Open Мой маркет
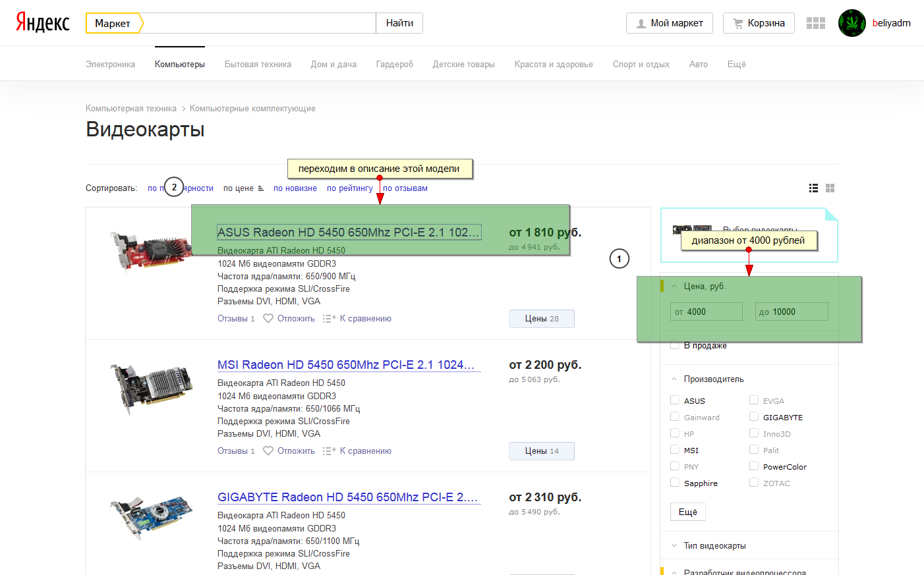Image resolution: width=924 pixels, height=575 pixels. pos(669,23)
